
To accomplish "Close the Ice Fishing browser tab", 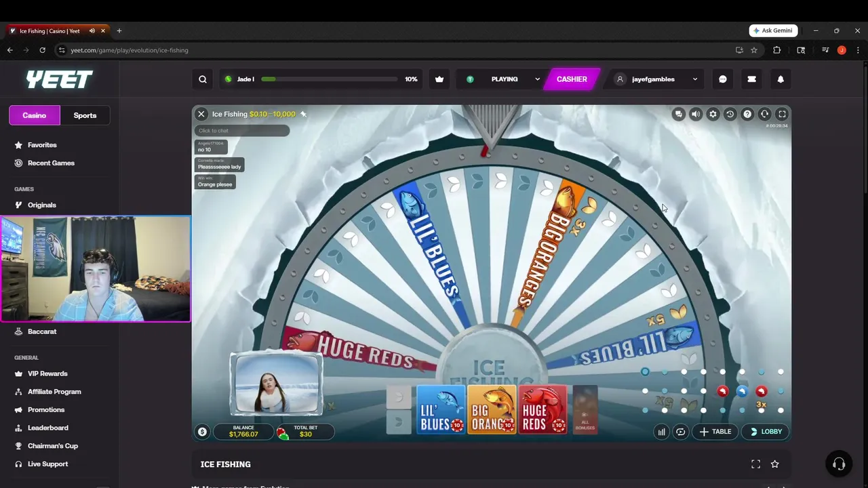I will coord(103,30).
